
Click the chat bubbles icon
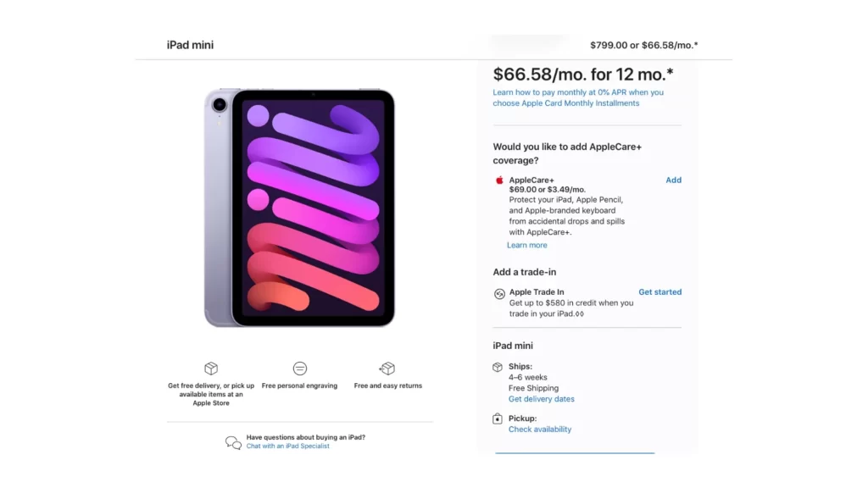click(233, 442)
